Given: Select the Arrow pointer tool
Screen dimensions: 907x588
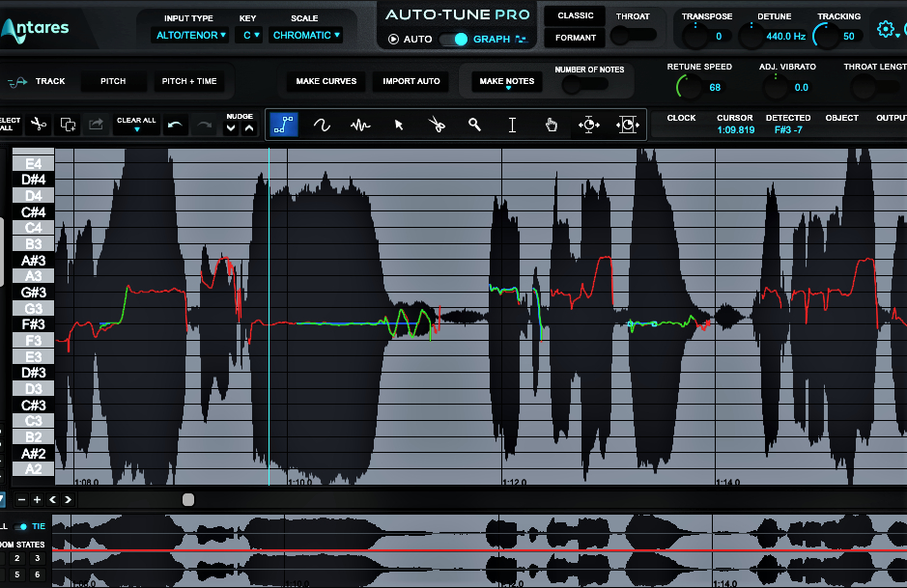Looking at the screenshot, I should tap(398, 125).
